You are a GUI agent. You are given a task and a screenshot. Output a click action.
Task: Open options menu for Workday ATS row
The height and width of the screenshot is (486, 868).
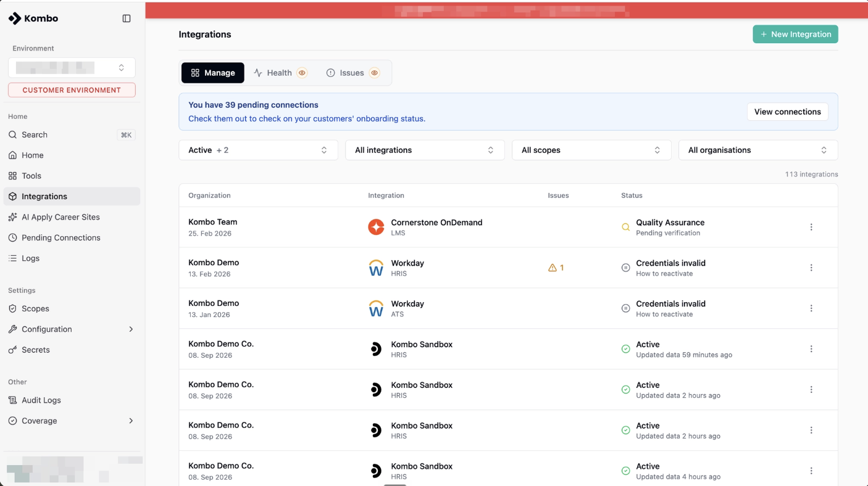coord(811,308)
